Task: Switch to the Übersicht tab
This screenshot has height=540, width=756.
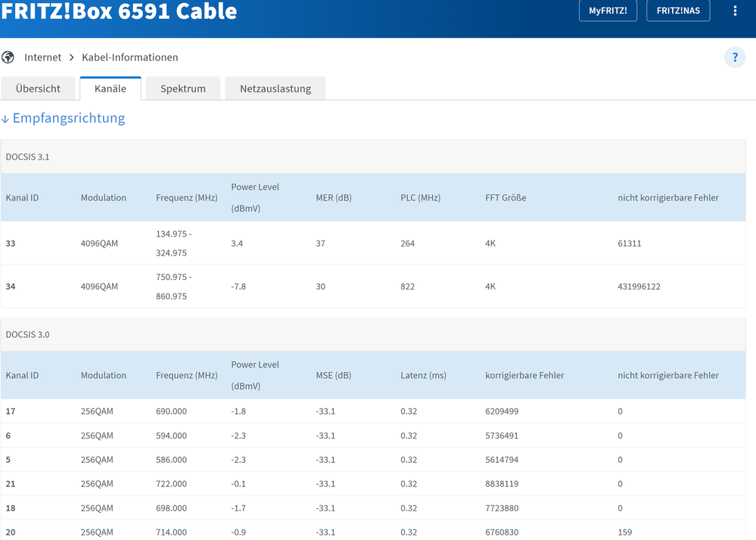Action: (38, 88)
